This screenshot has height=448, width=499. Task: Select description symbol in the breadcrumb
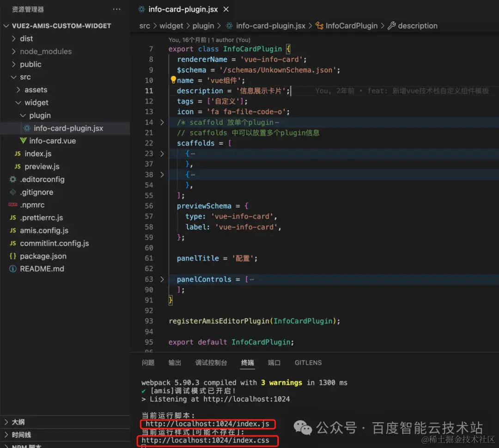coord(418,26)
